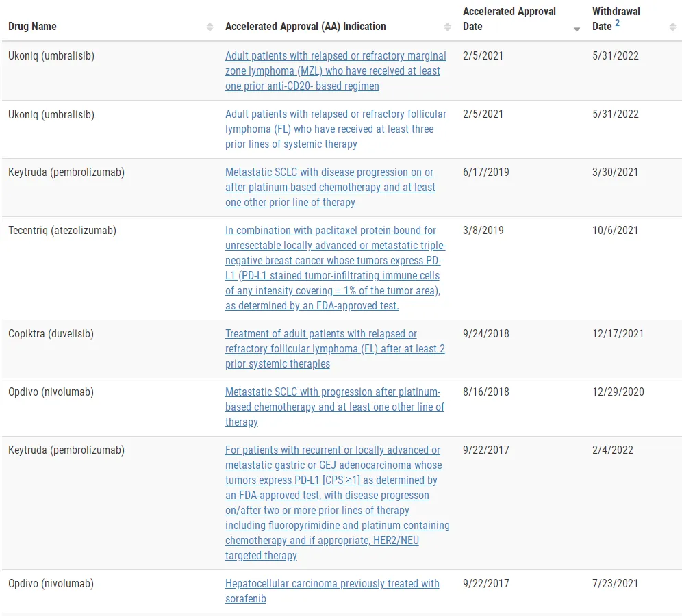This screenshot has width=682, height=616.
Task: Open footnote 2 next to Withdrawal Date
Action: (617, 24)
